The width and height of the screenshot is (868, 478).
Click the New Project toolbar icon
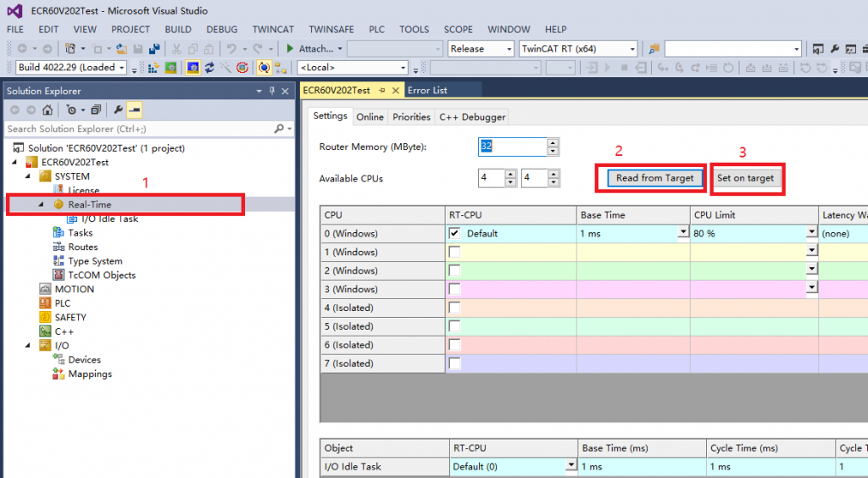[x=70, y=48]
